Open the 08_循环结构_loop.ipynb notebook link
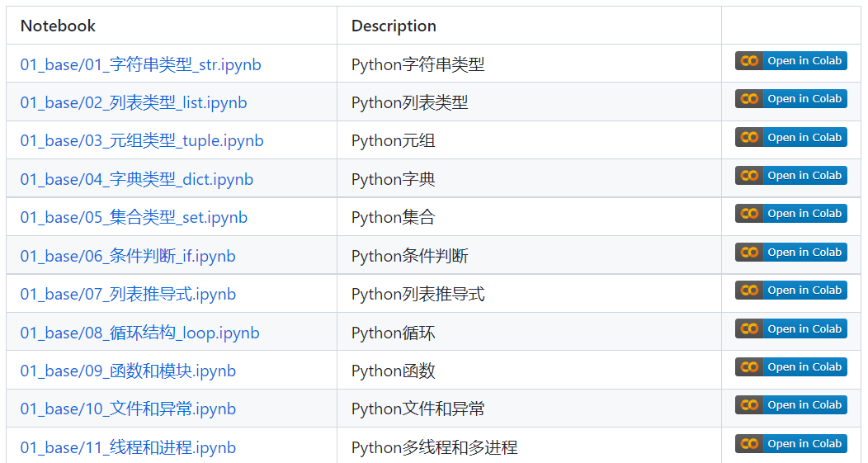The height and width of the screenshot is (463, 868). 140,333
